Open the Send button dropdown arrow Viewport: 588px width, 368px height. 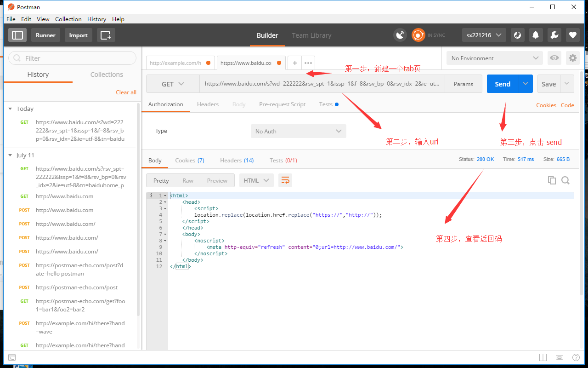pos(526,84)
